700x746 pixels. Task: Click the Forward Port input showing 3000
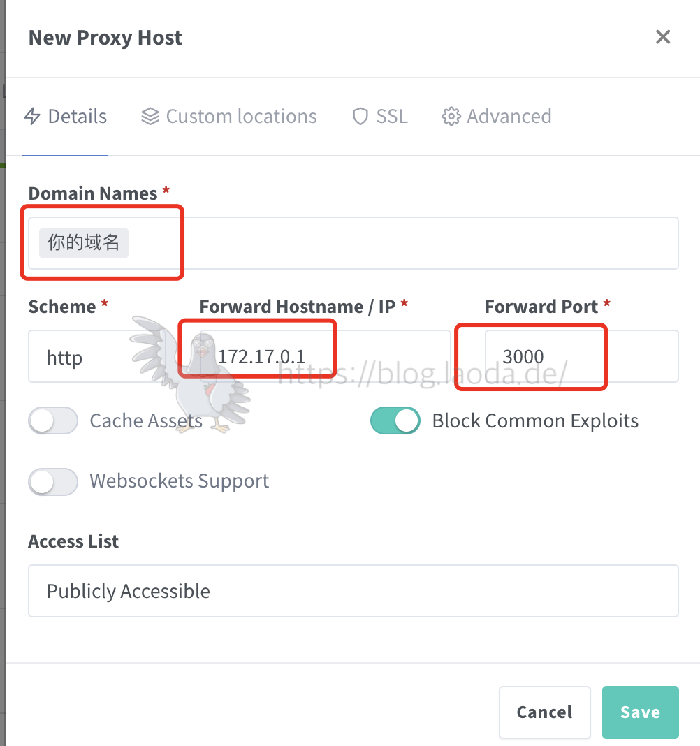(x=580, y=357)
